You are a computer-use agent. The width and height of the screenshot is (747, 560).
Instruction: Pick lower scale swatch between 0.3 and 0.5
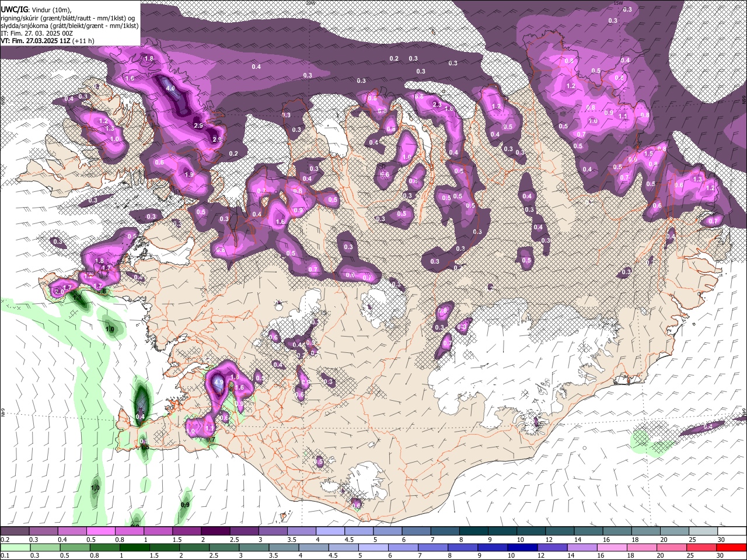click(44, 547)
